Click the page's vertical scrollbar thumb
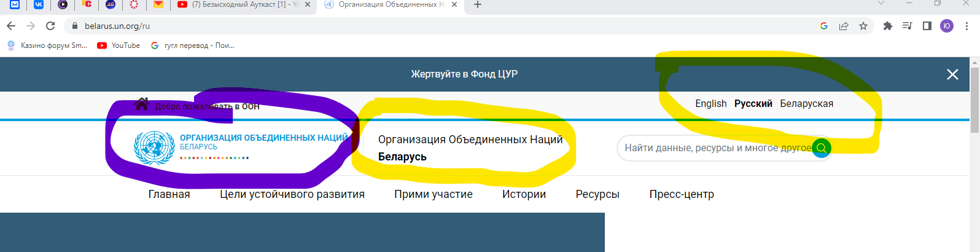980x252 pixels. [x=974, y=100]
